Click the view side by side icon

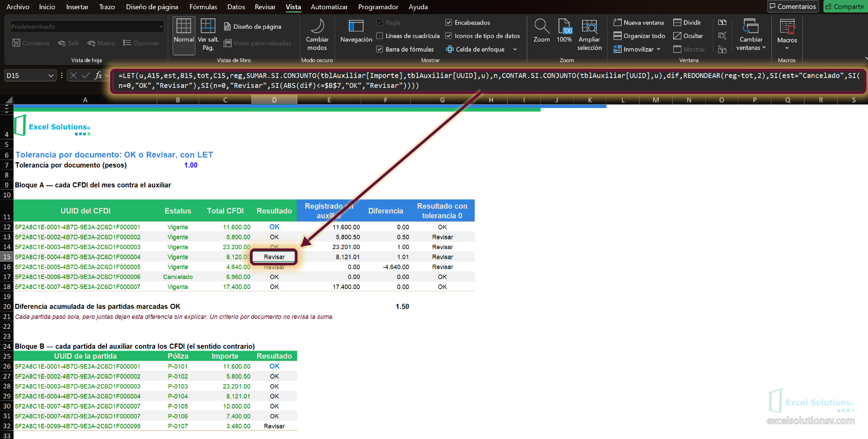click(x=722, y=23)
